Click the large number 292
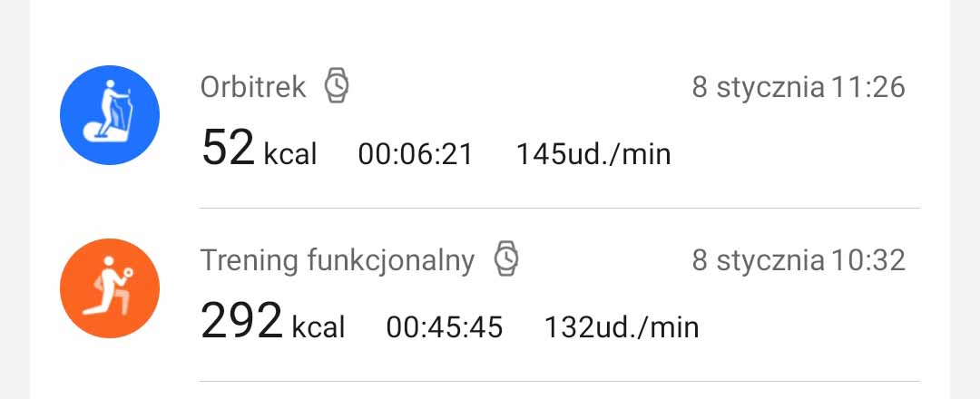Viewport: 980px width, 399px height. tap(241, 321)
